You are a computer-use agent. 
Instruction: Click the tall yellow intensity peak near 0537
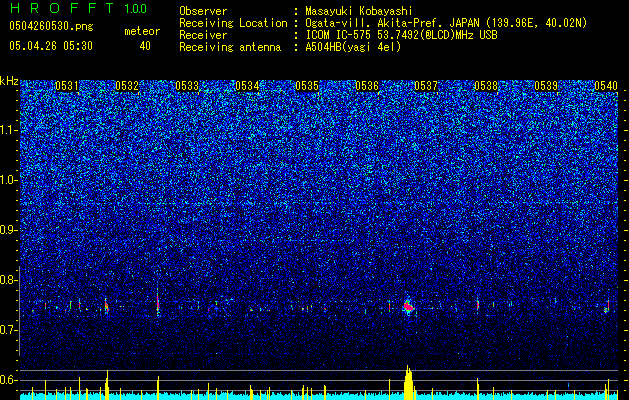408,382
